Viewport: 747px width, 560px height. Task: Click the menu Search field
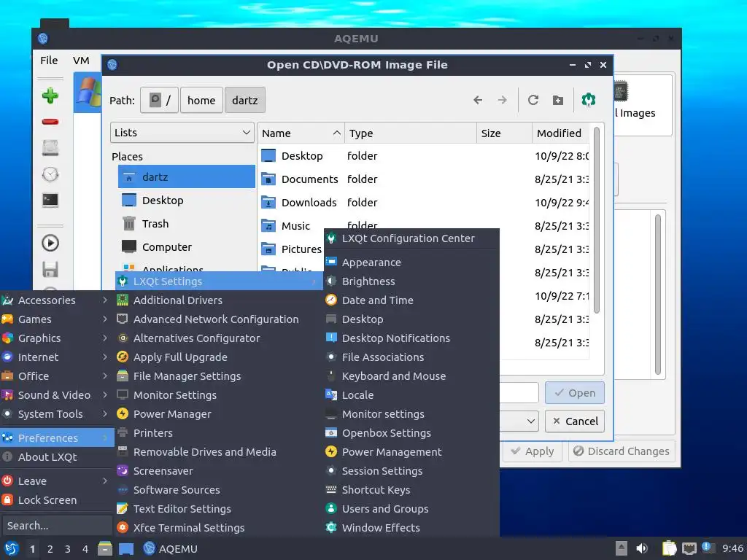coord(57,526)
